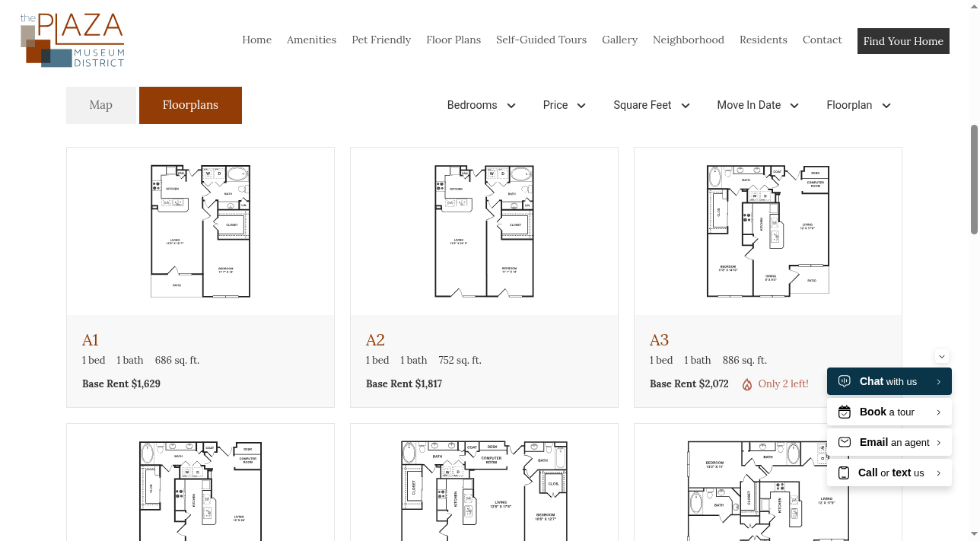Click Email an agent button
Screen dimensions: 980x541
tap(889, 442)
